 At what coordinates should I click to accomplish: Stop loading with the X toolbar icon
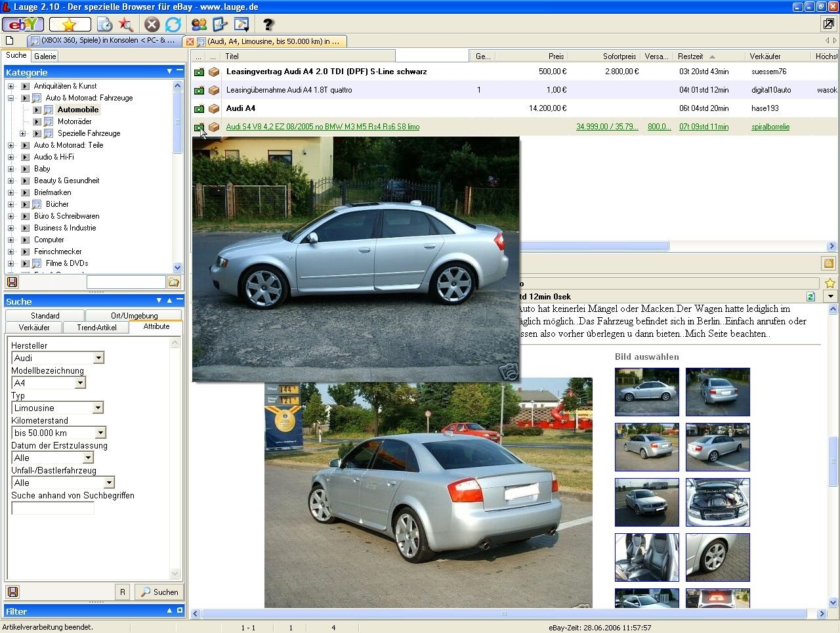[152, 24]
